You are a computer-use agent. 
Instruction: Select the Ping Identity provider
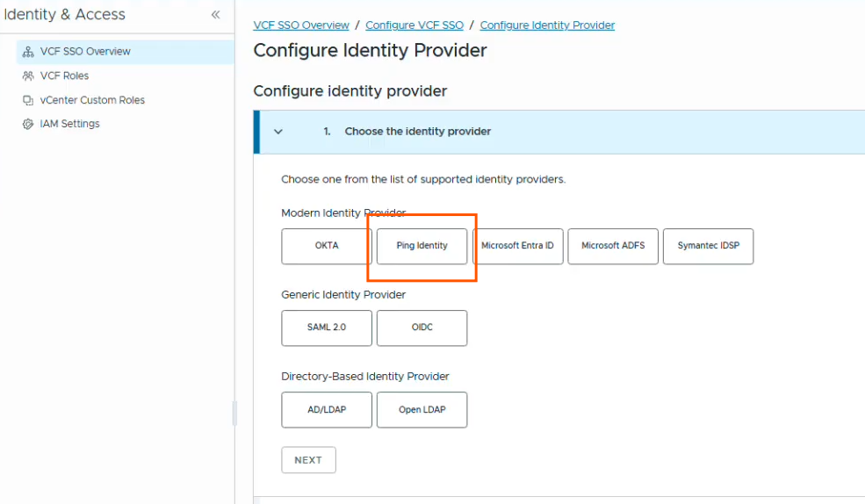[x=422, y=246]
